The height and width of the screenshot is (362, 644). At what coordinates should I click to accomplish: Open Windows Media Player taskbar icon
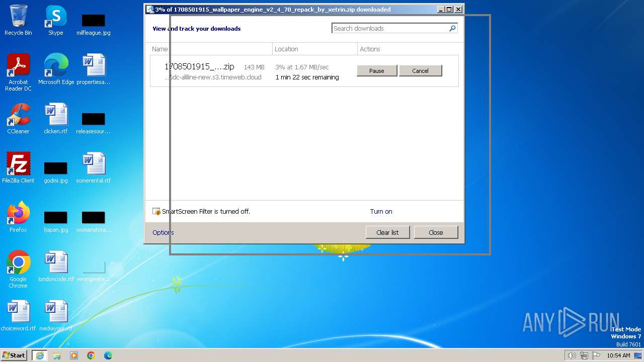pos(74,355)
